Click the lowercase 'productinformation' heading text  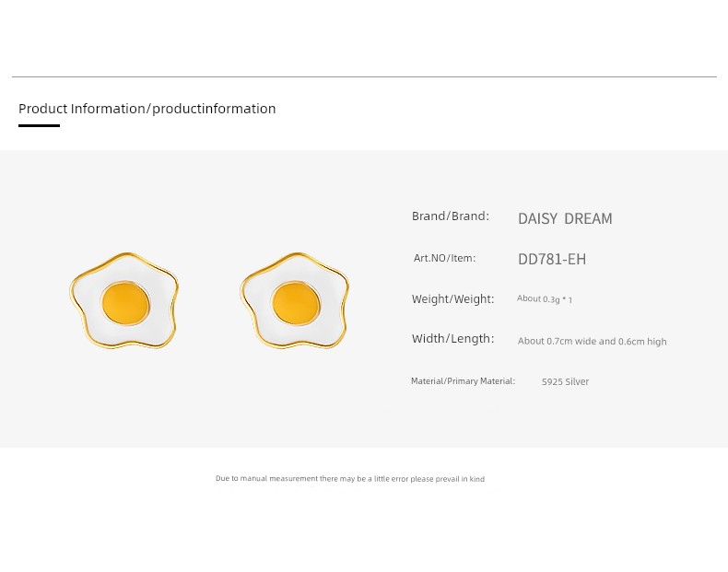[x=214, y=109]
